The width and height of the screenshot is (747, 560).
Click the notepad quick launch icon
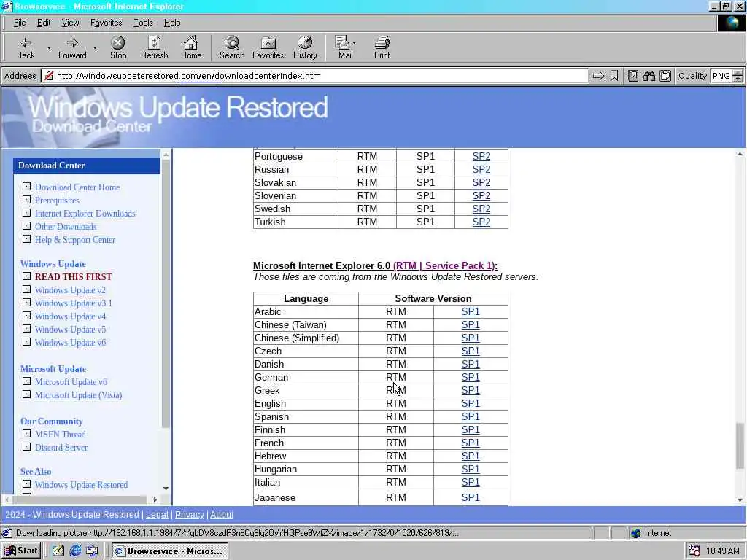point(58,551)
